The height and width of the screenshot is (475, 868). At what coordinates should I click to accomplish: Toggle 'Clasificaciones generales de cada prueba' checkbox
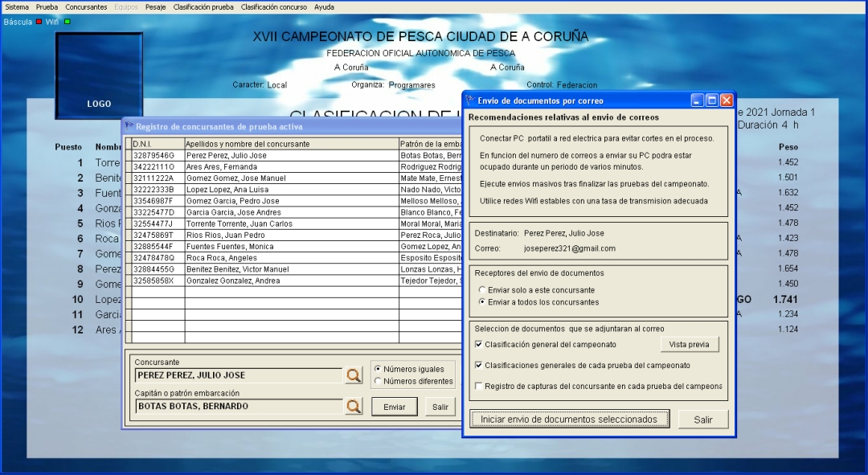pos(479,366)
